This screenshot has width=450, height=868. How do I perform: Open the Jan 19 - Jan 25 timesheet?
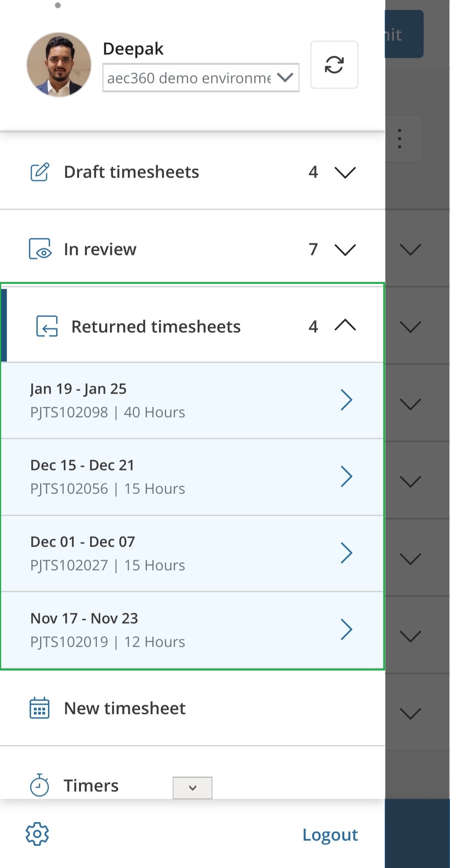tap(191, 400)
